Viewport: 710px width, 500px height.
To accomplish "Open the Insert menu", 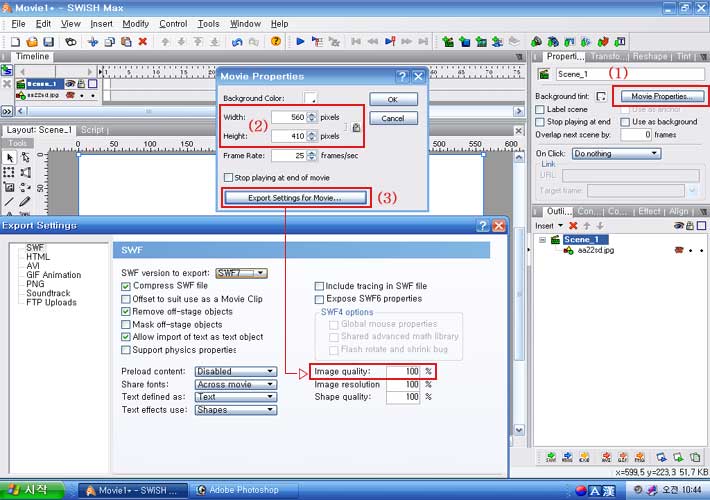I will pos(101,24).
